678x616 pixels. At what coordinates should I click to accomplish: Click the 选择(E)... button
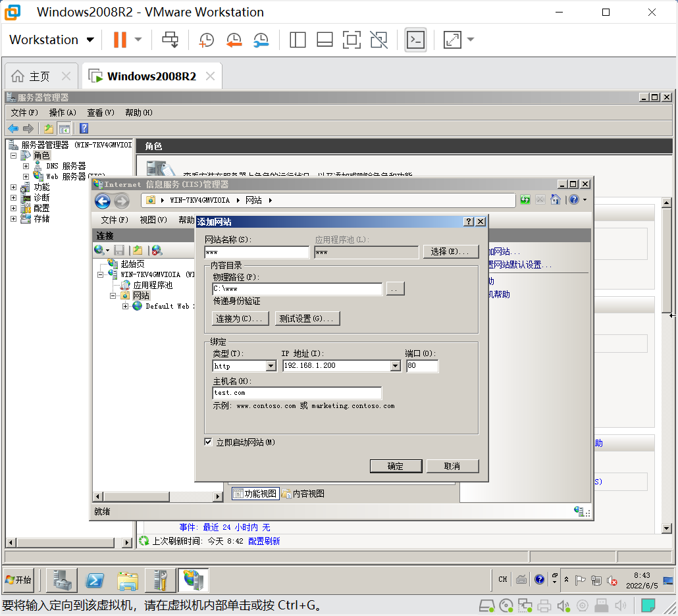(x=450, y=251)
